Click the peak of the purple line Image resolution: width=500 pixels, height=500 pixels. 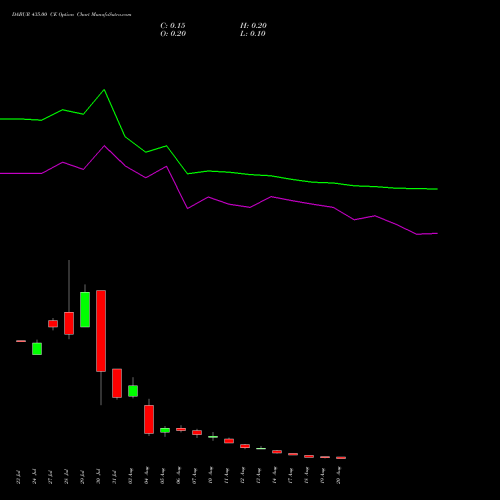click(x=104, y=146)
